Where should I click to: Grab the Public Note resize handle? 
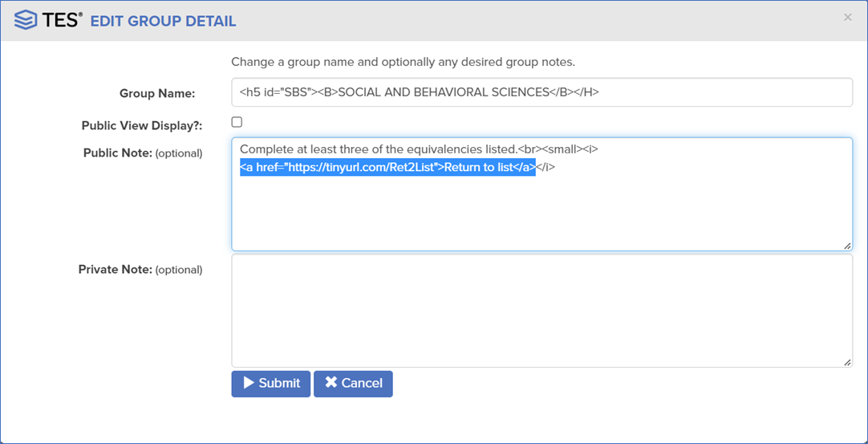[x=847, y=245]
